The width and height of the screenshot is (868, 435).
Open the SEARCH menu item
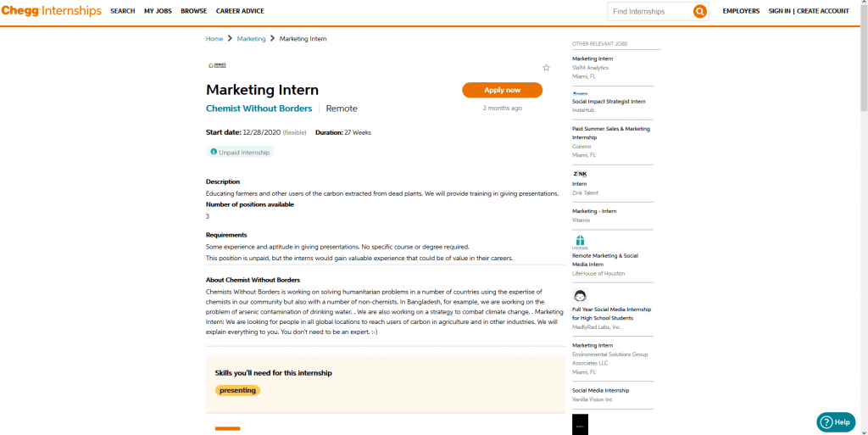tap(122, 11)
